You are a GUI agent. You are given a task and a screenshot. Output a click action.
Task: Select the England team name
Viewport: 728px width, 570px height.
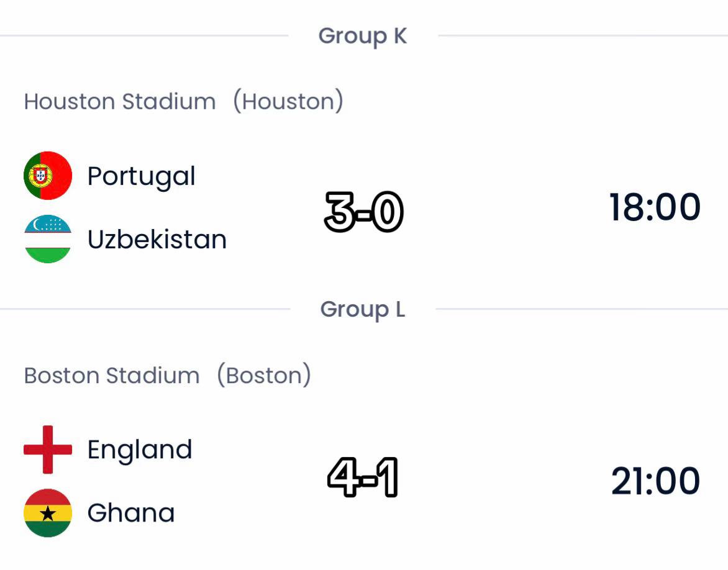[x=140, y=450]
